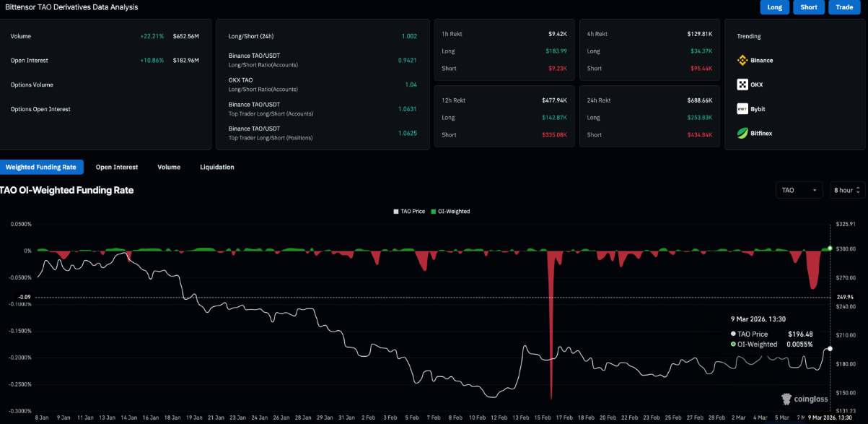The image size is (868, 424).
Task: Click the OKX logo icon
Action: (x=742, y=85)
